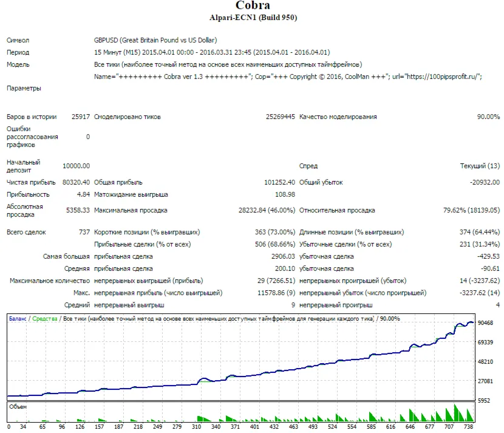The width and height of the screenshot is (504, 433).
Task: Click the tall green volume bar near 707
Action: 455,413
